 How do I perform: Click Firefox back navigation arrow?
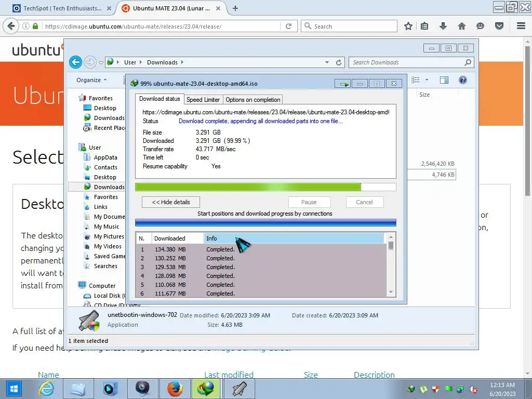(x=11, y=26)
